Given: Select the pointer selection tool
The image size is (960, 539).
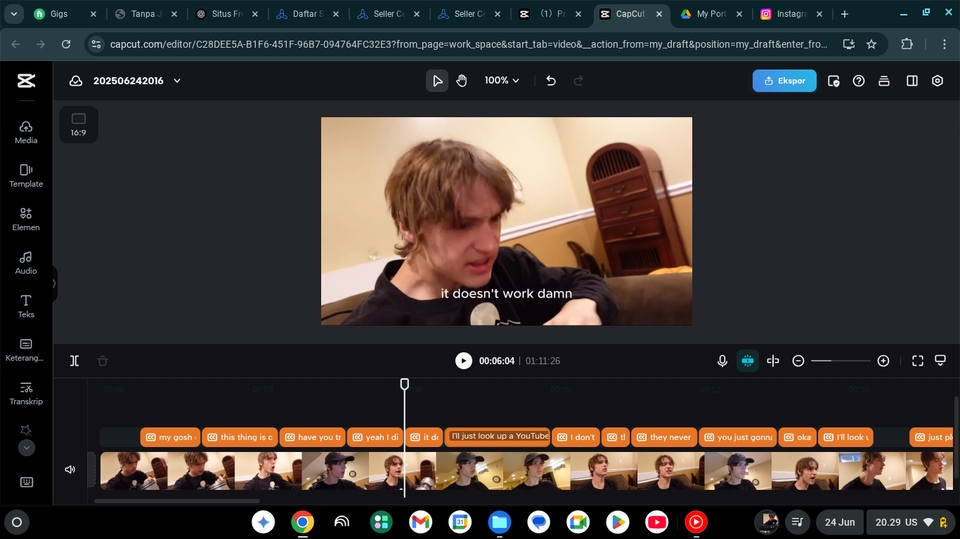Looking at the screenshot, I should [437, 81].
